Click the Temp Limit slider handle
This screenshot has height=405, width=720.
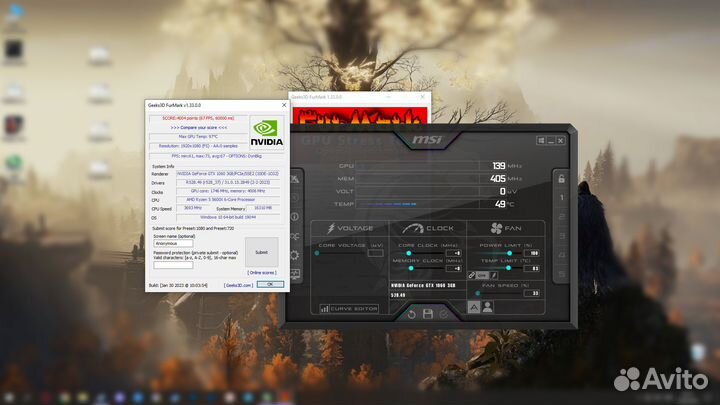(508, 268)
